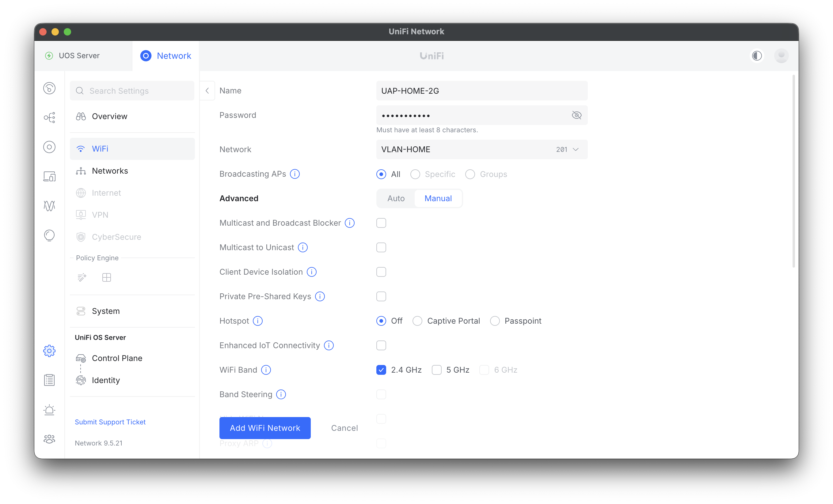The image size is (833, 504).
Task: Click Add WiFi Network button
Action: point(265,428)
